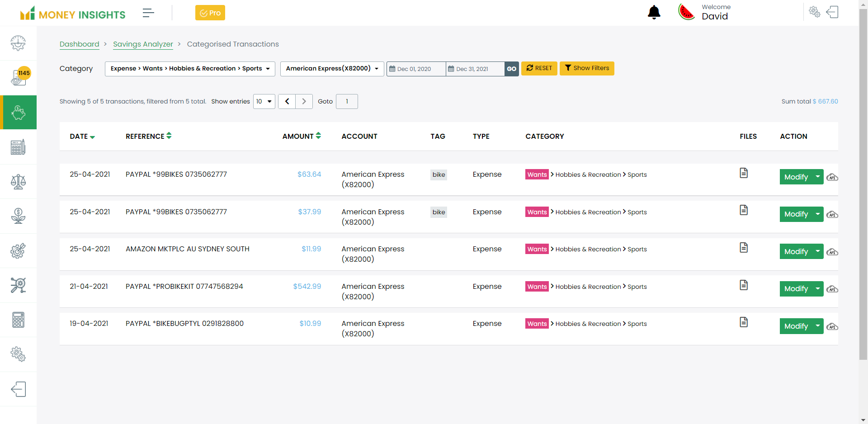Go to the Dashboard breadcrumb

tap(79, 44)
